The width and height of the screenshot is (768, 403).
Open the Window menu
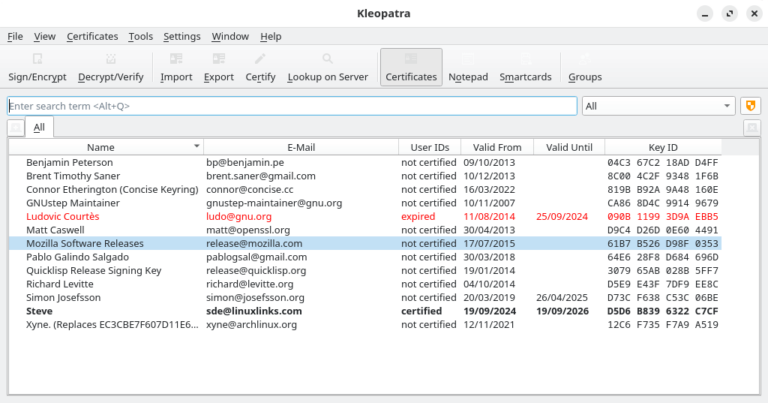click(x=230, y=36)
